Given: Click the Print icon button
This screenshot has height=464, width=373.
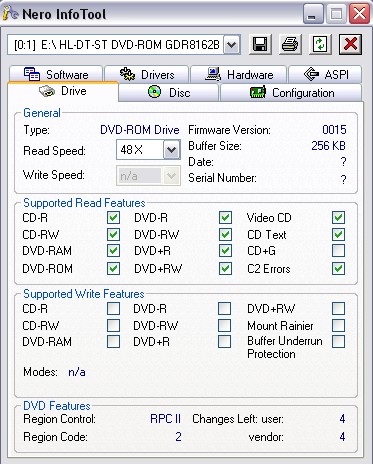Looking at the screenshot, I should (290, 44).
